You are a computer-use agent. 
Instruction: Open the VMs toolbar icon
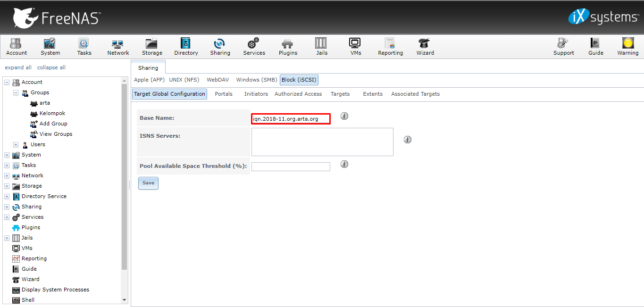[x=355, y=46]
